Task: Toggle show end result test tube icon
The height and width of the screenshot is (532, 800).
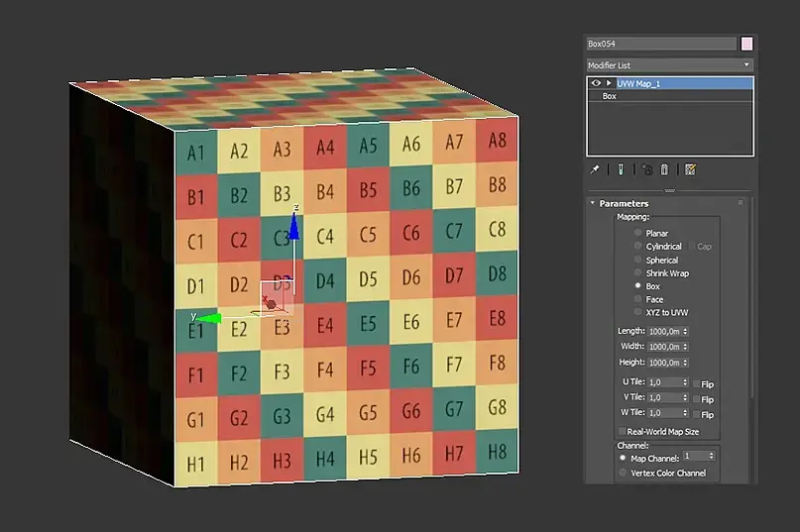Action: click(621, 169)
